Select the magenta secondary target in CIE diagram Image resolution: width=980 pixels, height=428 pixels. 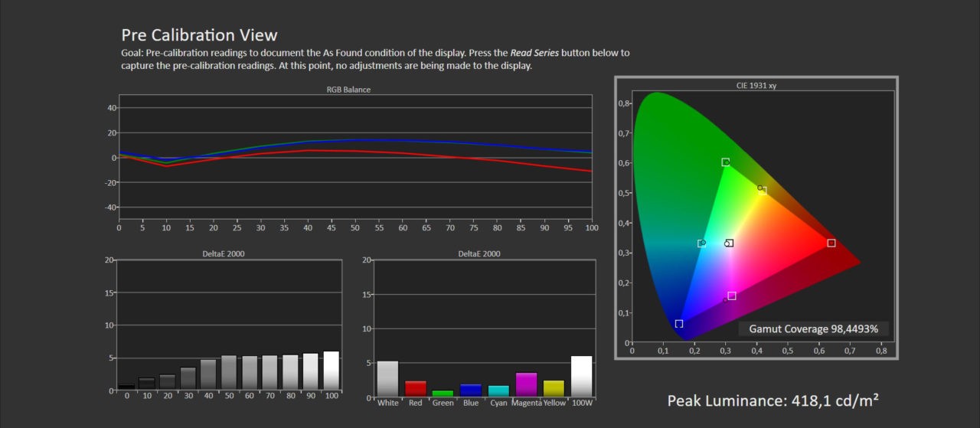[732, 296]
